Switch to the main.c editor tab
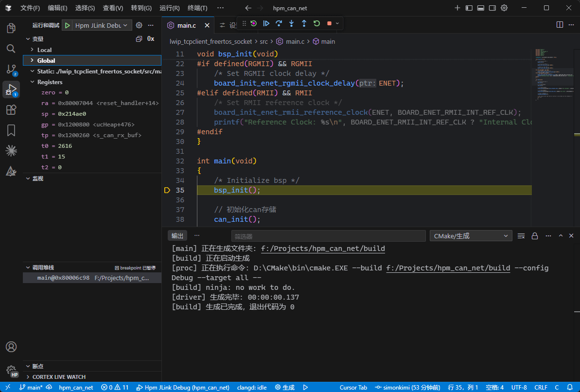 [x=187, y=25]
